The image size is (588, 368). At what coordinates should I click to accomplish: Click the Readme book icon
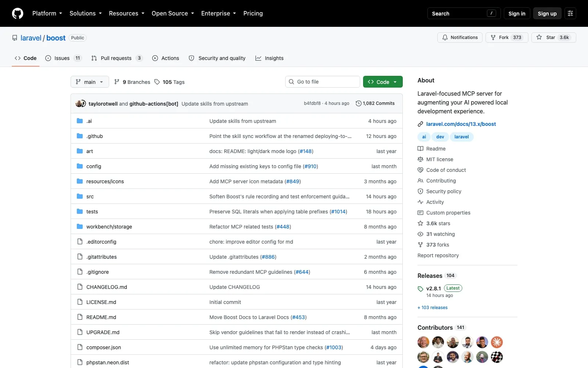420,149
